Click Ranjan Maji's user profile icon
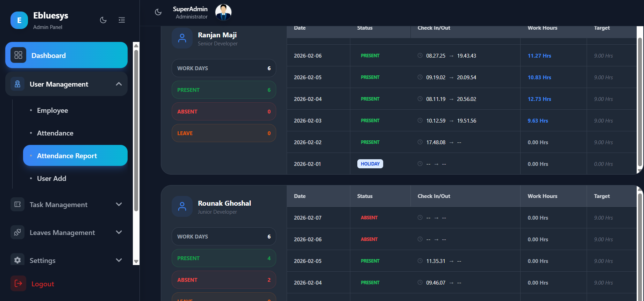Image resolution: width=644 pixels, height=301 pixels. point(182,38)
